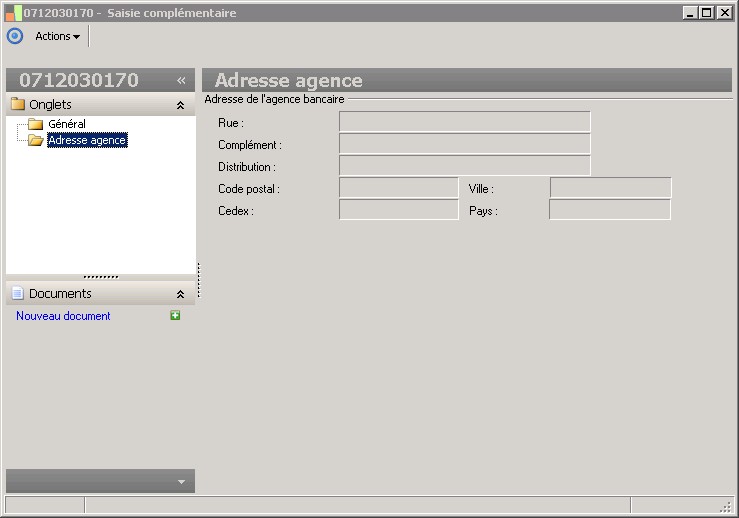Click into the Complément input field
Image resolution: width=739 pixels, height=518 pixels.
465,144
